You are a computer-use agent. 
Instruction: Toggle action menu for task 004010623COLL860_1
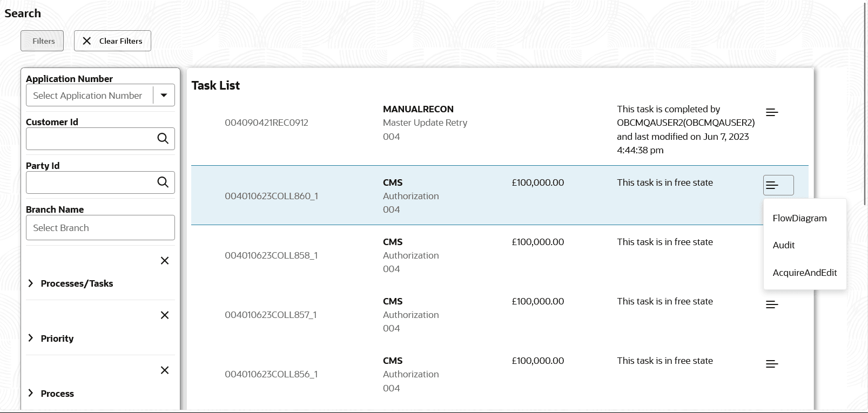(778, 185)
